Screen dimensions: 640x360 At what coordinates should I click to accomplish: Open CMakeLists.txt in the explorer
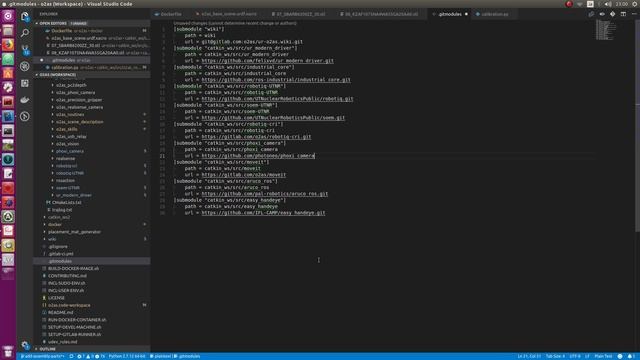(67, 202)
